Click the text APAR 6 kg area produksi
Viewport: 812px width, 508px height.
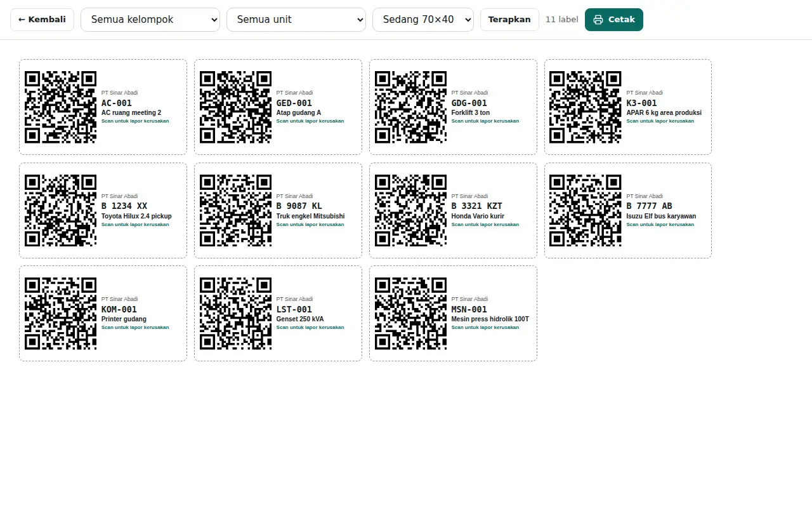click(664, 113)
